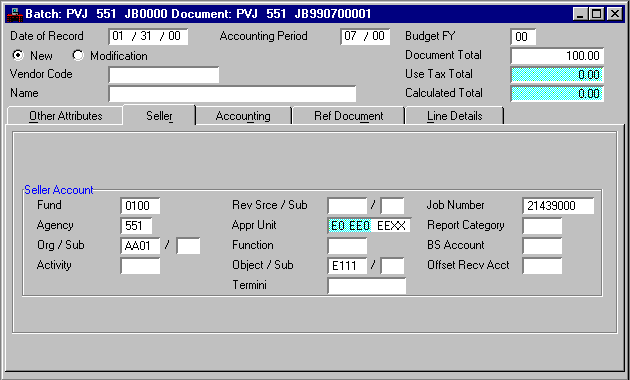Image resolution: width=630 pixels, height=380 pixels.
Task: Select the Modification radio button
Action: [78, 55]
